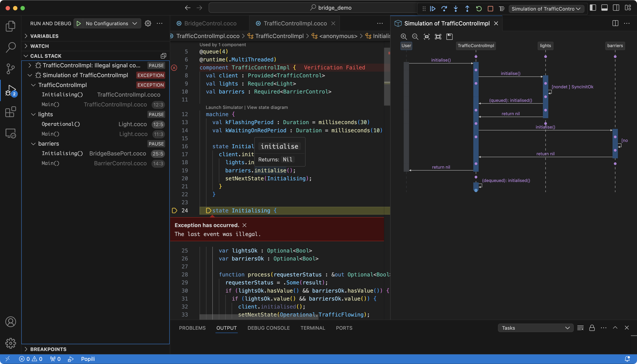Screen dimensions: 637x364
Task: Open the Extensions view
Action: (x=11, y=112)
